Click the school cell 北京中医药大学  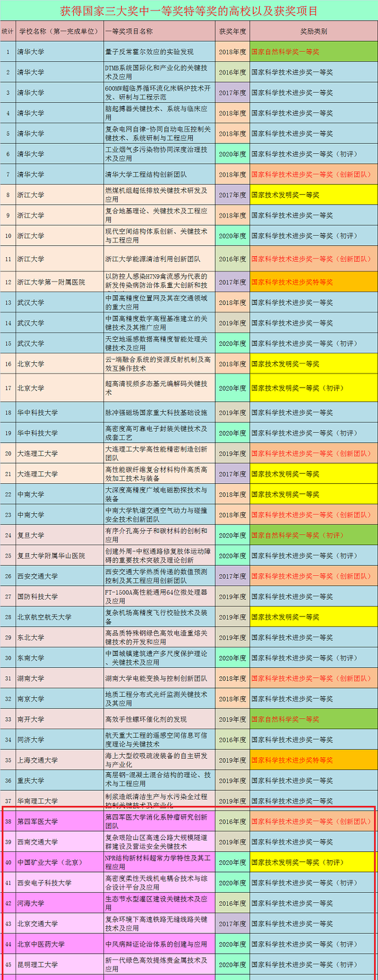coord(59,944)
